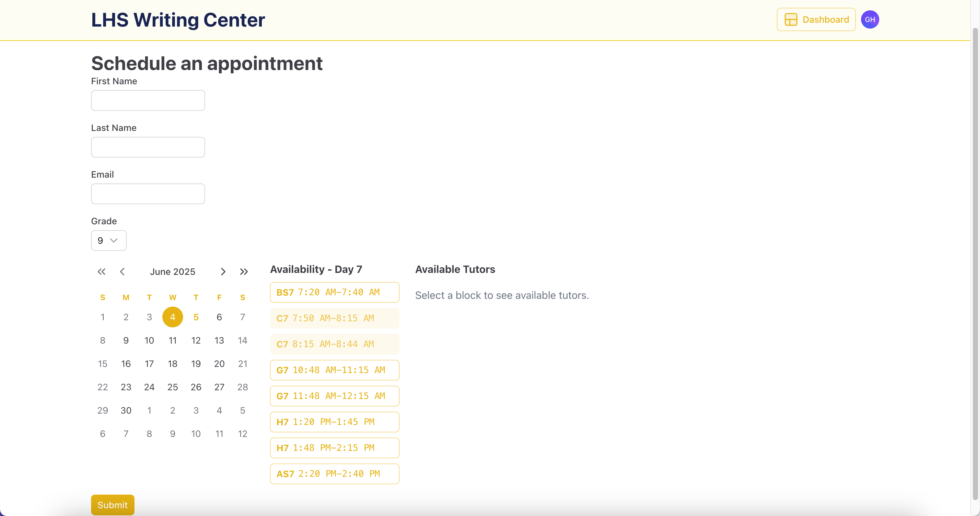
Task: Go to next month arrow
Action: tap(223, 272)
